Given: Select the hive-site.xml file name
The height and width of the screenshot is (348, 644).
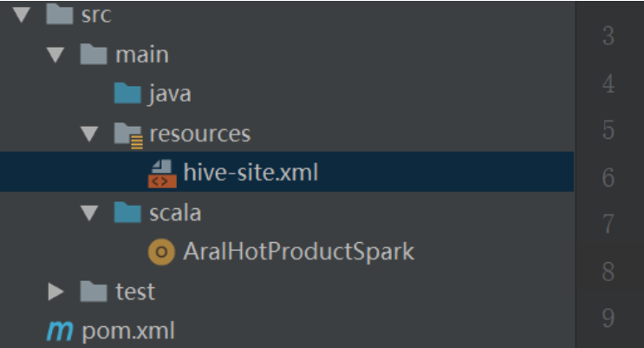Looking at the screenshot, I should click(x=250, y=173).
